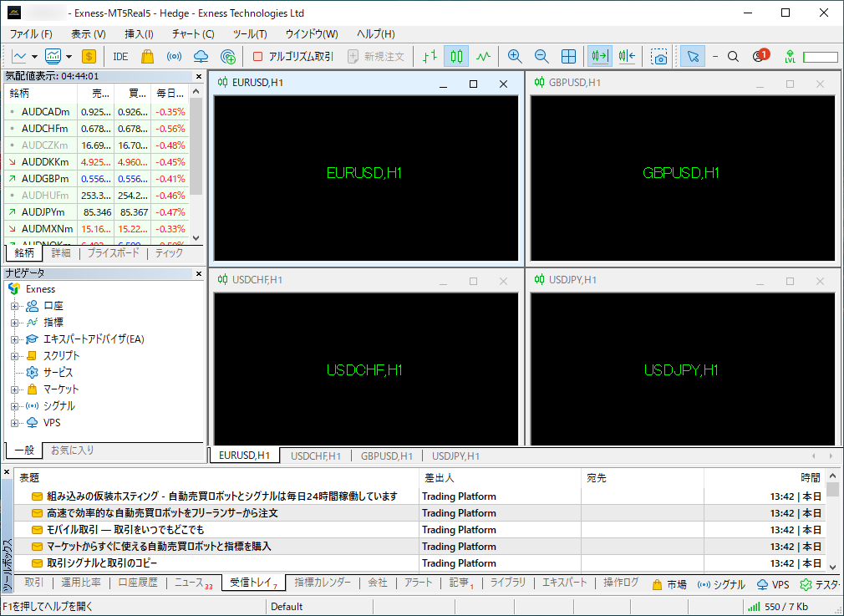Click the VPS cloud icon in toolbar
The height and width of the screenshot is (616, 844).
(x=201, y=57)
